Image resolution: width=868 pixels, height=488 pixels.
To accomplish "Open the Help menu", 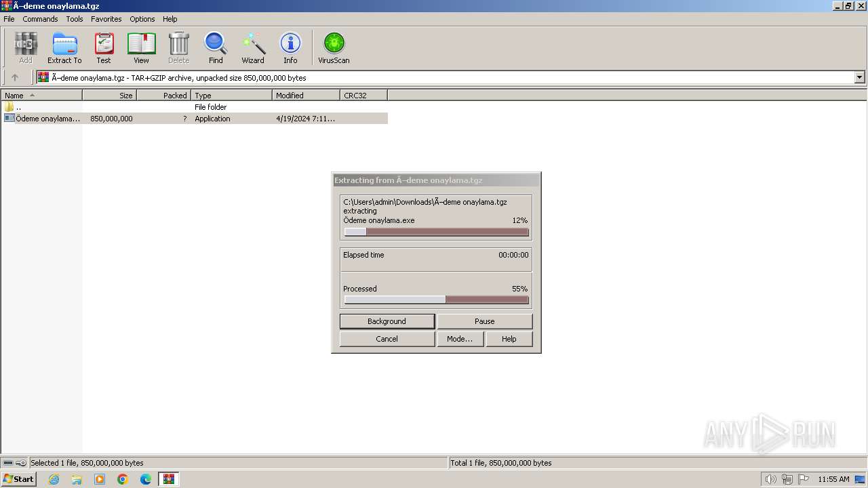I will 170,19.
